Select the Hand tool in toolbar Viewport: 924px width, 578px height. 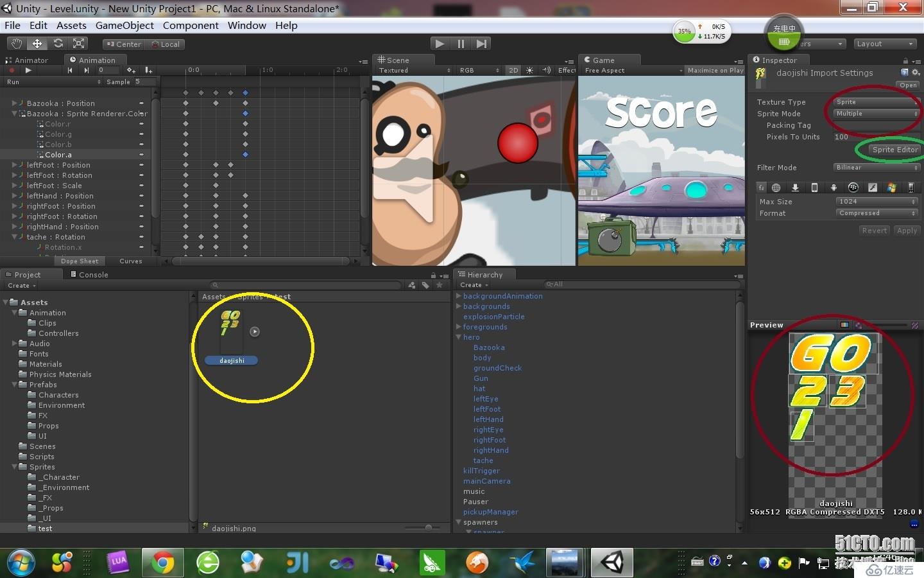[x=17, y=44]
